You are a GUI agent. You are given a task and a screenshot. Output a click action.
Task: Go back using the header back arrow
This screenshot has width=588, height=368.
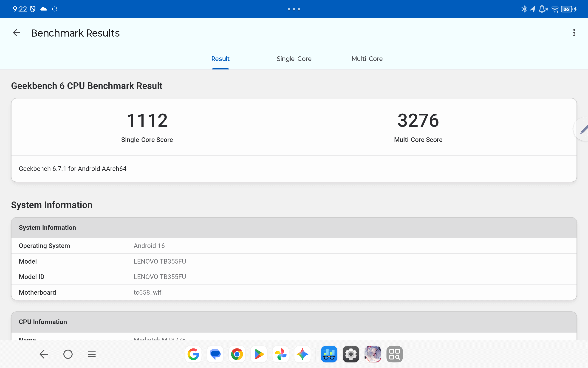pyautogui.click(x=17, y=33)
